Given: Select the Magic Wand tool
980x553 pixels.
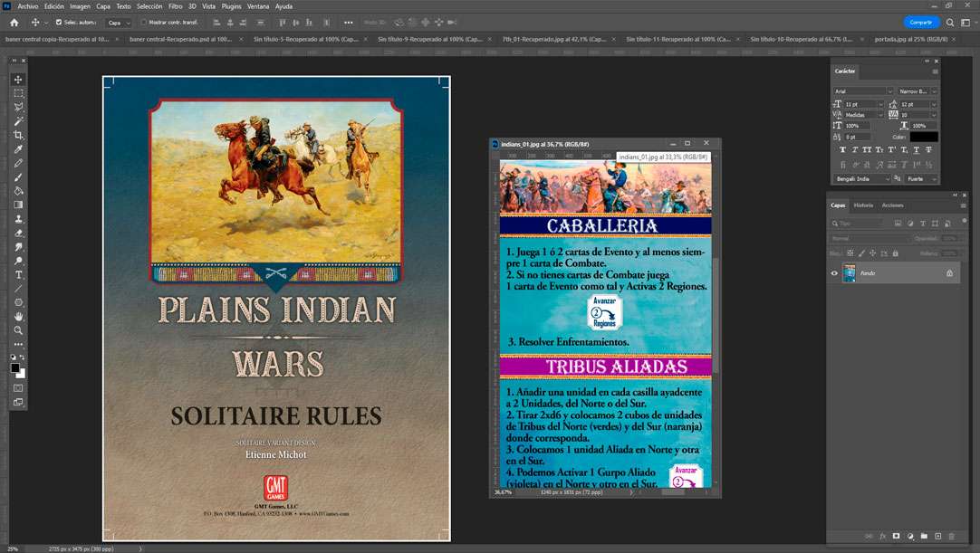Looking at the screenshot, I should coord(18,120).
